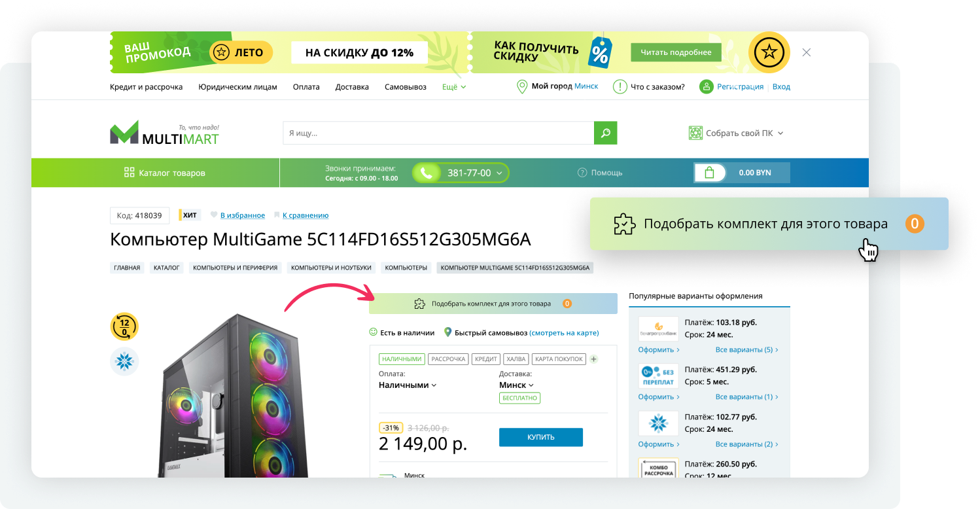Click the product code 'Код: 418039'
Screen dimensions: 980x509
[x=139, y=215]
